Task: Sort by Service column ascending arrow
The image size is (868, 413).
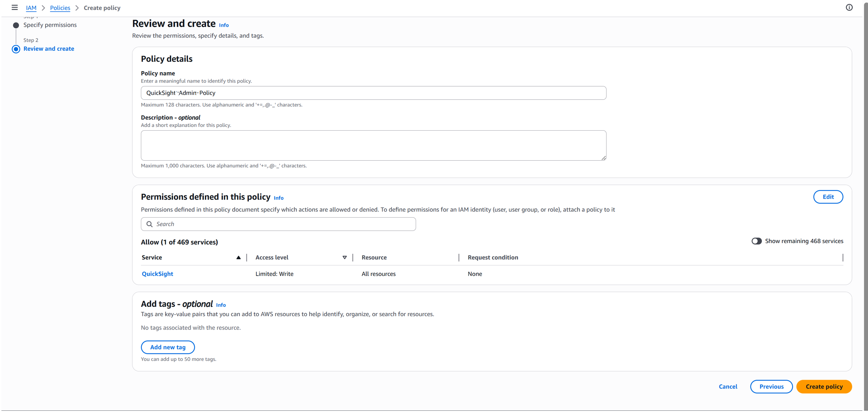Action: click(x=239, y=258)
